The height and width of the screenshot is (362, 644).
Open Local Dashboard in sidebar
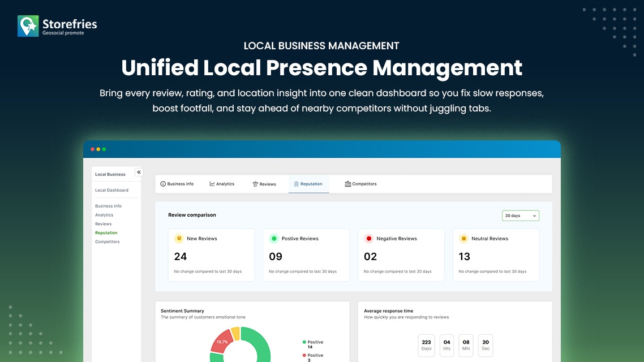[111, 190]
